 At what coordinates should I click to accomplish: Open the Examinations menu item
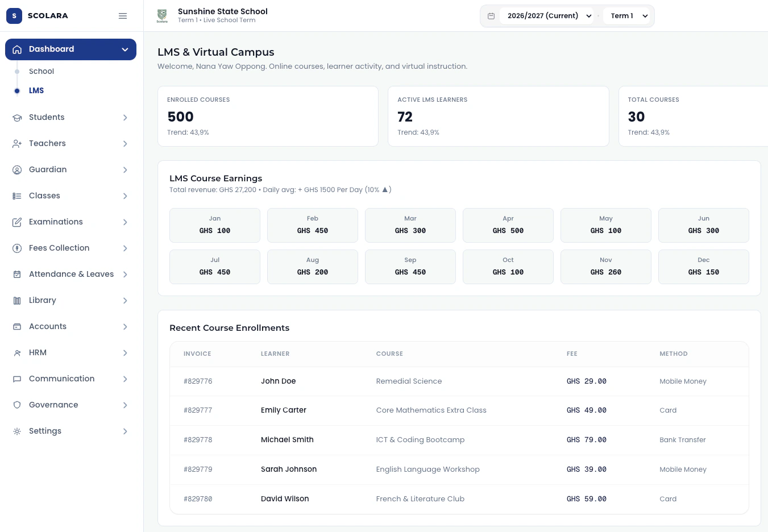[70, 222]
